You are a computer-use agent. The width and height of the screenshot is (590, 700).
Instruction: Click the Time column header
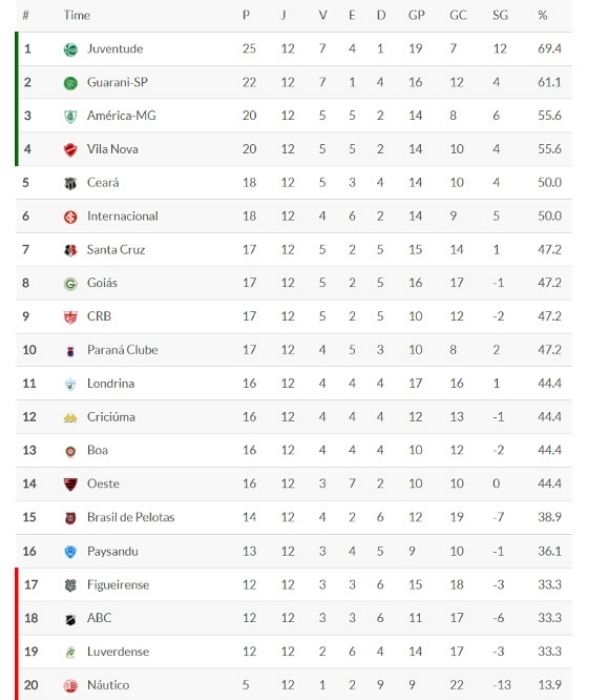tap(77, 15)
